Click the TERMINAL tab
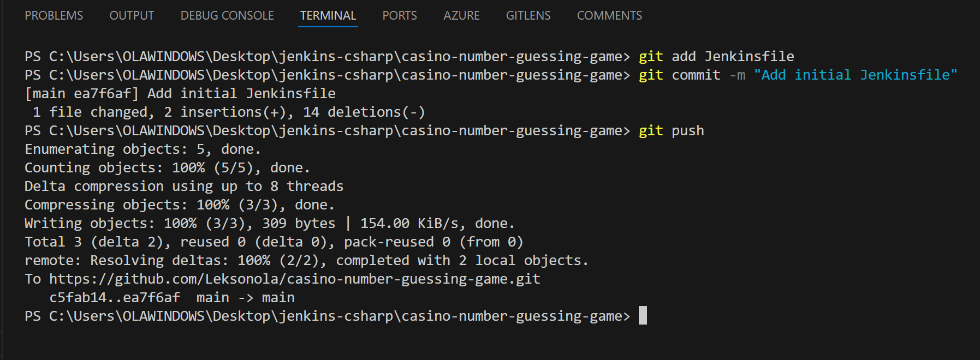Image resolution: width=980 pixels, height=360 pixels. coord(328,15)
